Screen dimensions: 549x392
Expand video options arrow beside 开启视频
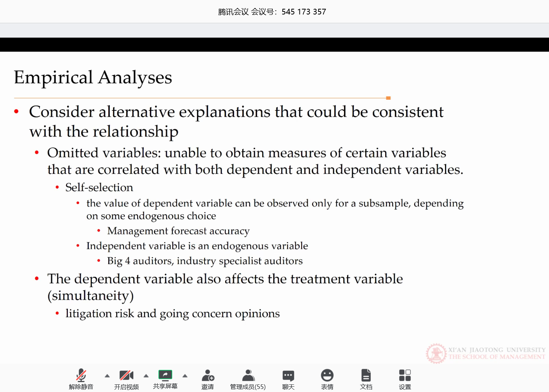click(146, 376)
